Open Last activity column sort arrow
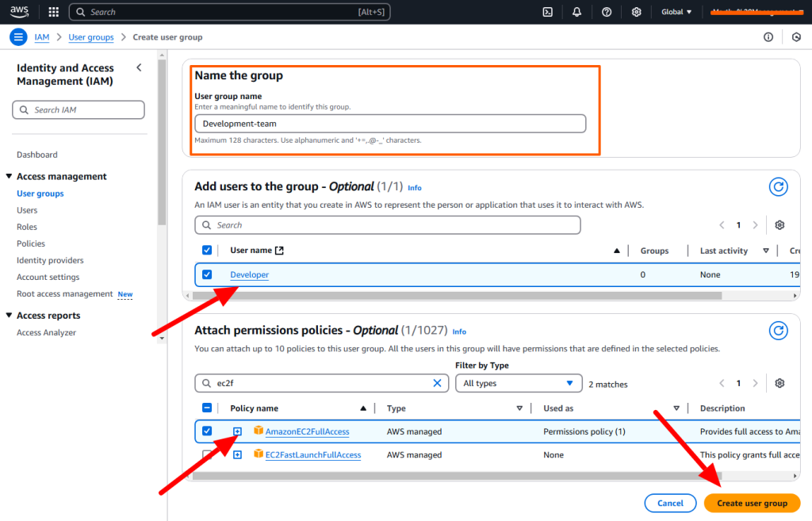This screenshot has height=521, width=812. coord(765,251)
